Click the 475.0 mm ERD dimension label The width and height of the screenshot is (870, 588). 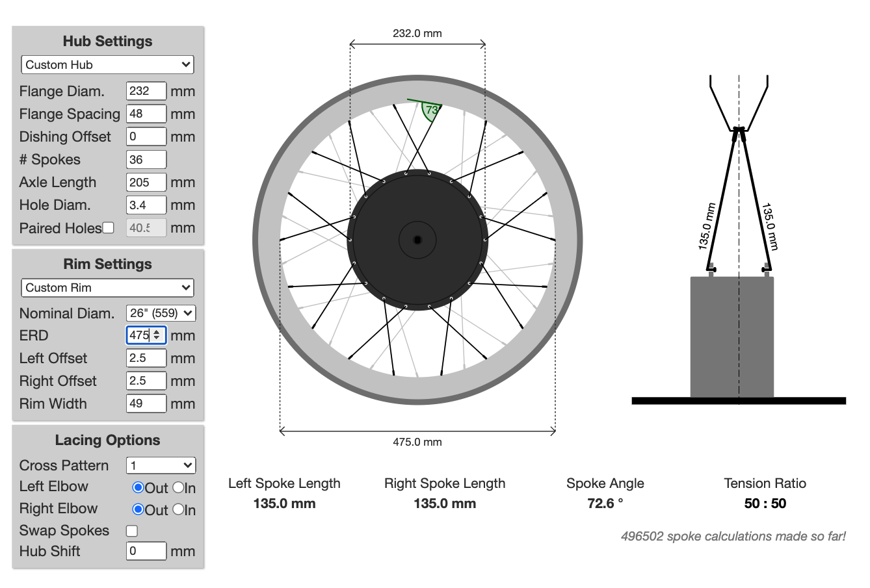point(417,442)
